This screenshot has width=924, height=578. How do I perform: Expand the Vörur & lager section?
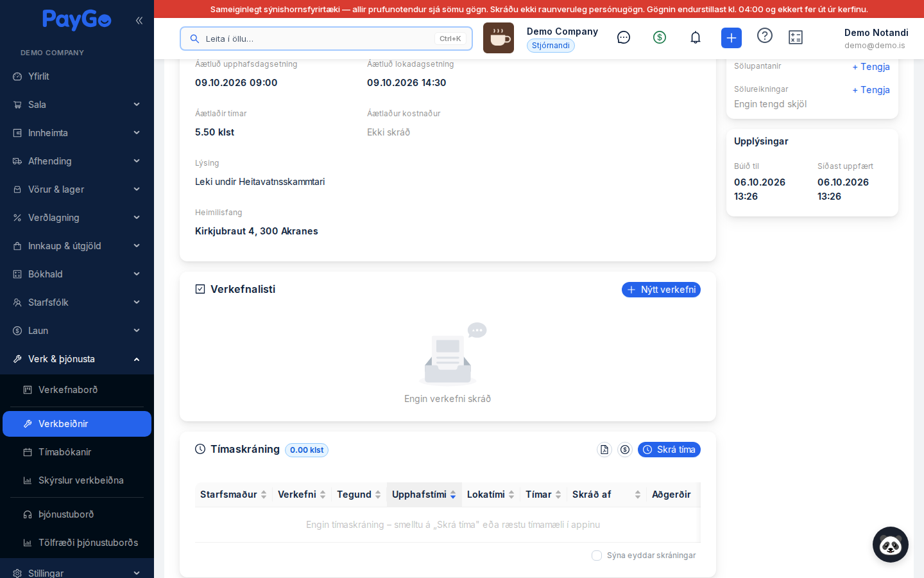coord(77,189)
